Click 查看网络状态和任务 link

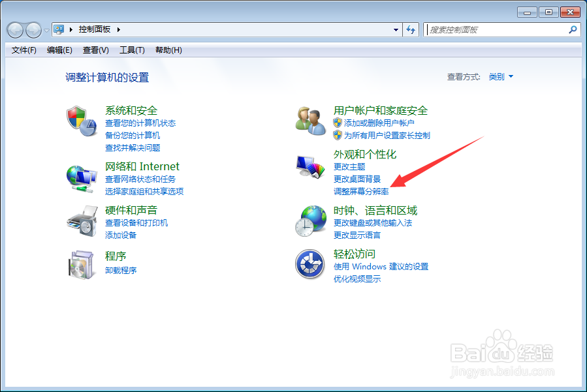[140, 179]
